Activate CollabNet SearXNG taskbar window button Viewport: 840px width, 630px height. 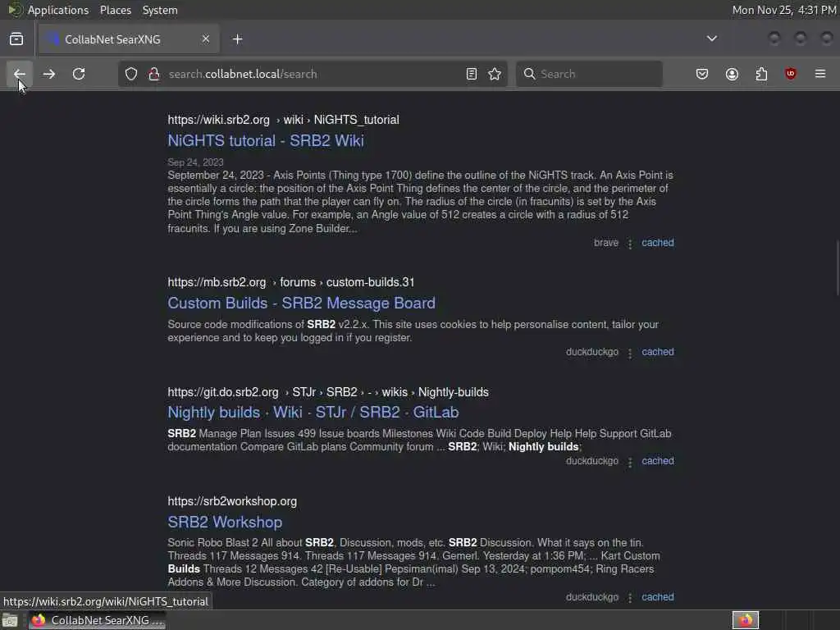(98, 620)
